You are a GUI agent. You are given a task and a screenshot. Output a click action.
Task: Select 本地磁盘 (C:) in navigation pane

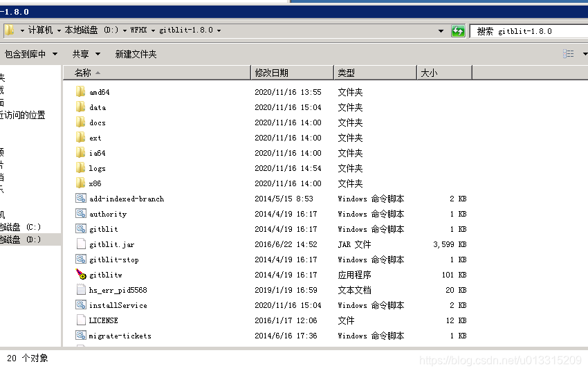pos(20,227)
